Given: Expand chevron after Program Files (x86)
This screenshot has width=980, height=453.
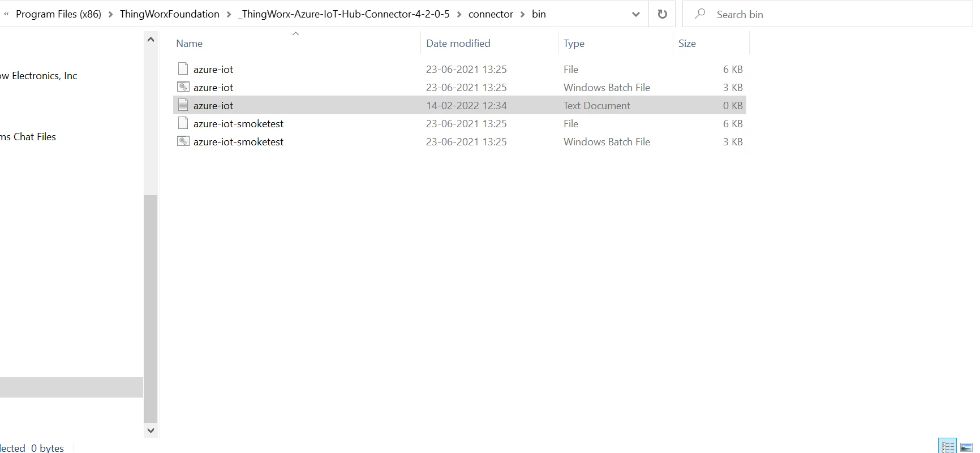Looking at the screenshot, I should click(x=110, y=14).
